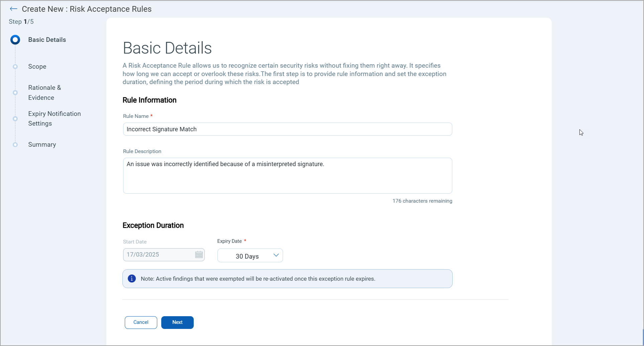Click the back arrow to return

[13, 9]
